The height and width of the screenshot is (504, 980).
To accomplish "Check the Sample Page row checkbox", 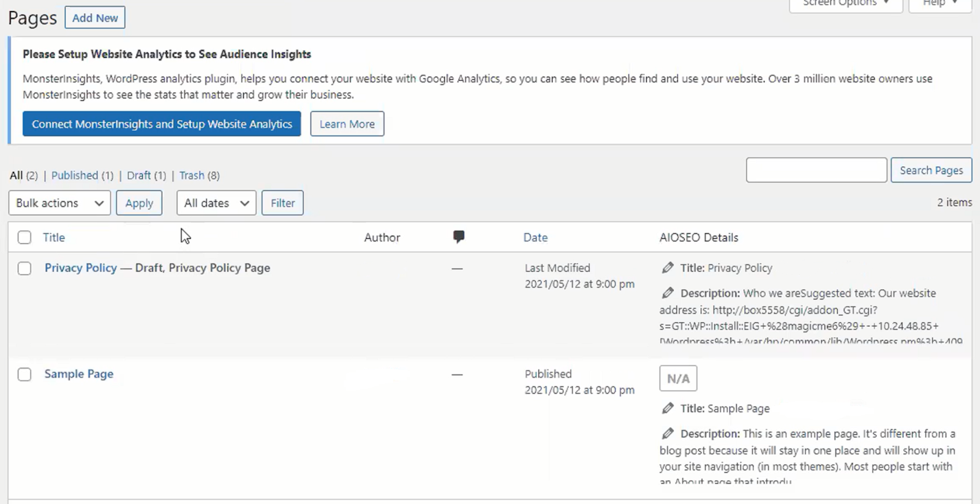I will 24,374.
